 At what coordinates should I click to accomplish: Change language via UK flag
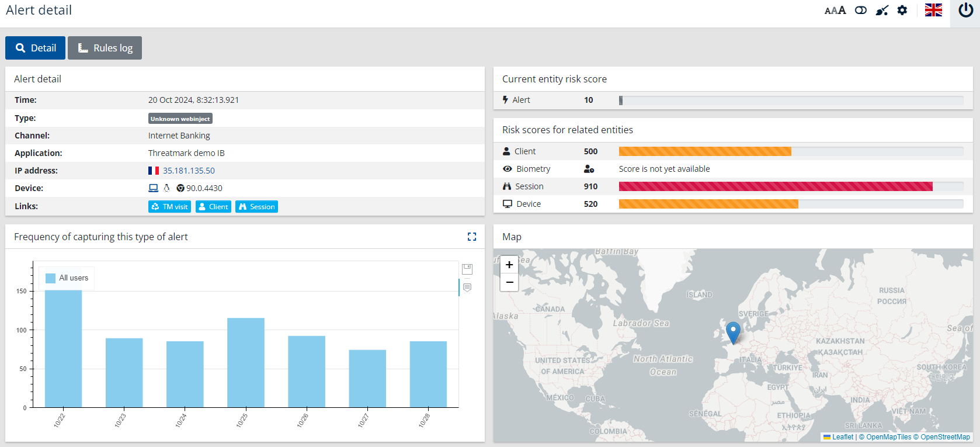(933, 10)
